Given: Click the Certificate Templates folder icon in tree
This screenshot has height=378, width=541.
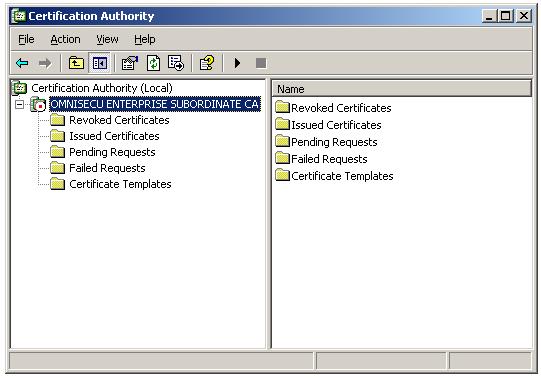Looking at the screenshot, I should pyautogui.click(x=57, y=184).
